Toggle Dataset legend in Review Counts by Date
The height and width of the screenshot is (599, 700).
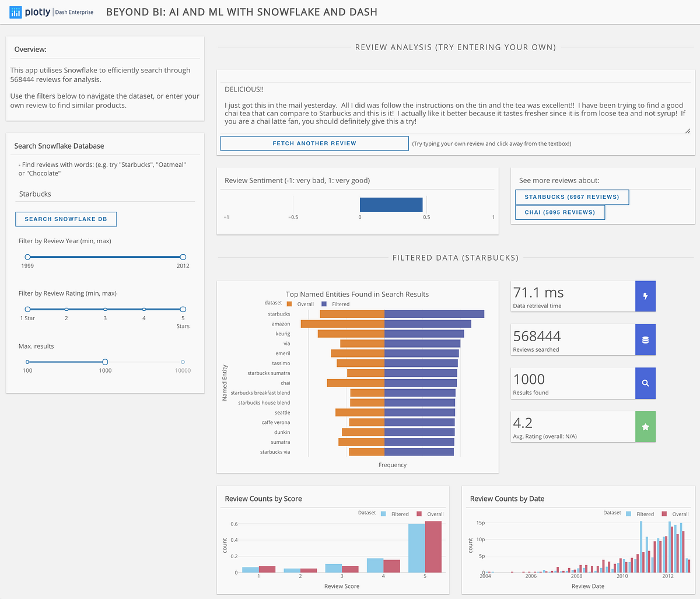[x=612, y=513]
